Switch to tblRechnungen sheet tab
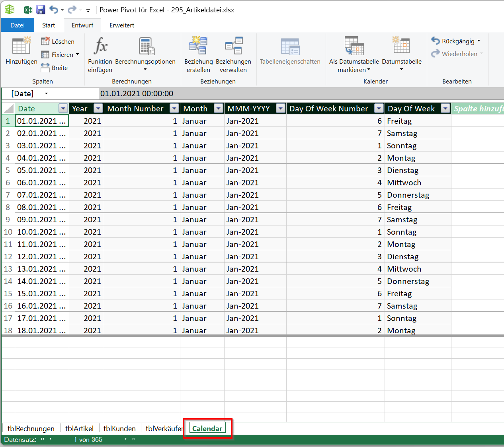 pos(31,428)
